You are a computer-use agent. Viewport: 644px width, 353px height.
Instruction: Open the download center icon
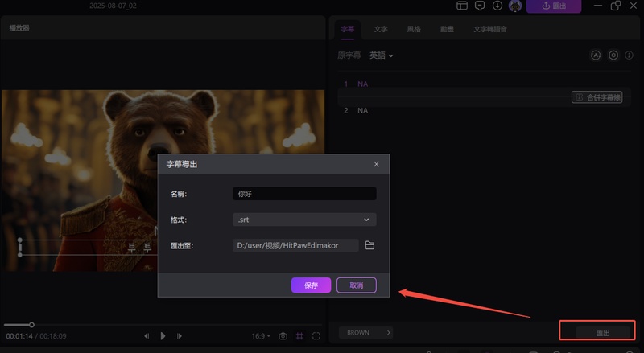tap(497, 6)
